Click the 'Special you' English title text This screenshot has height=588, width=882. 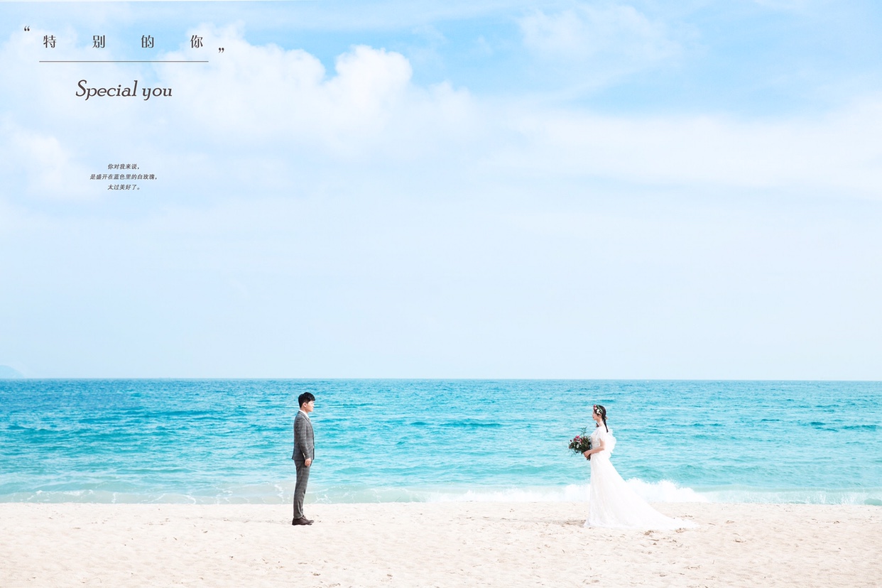(x=124, y=90)
